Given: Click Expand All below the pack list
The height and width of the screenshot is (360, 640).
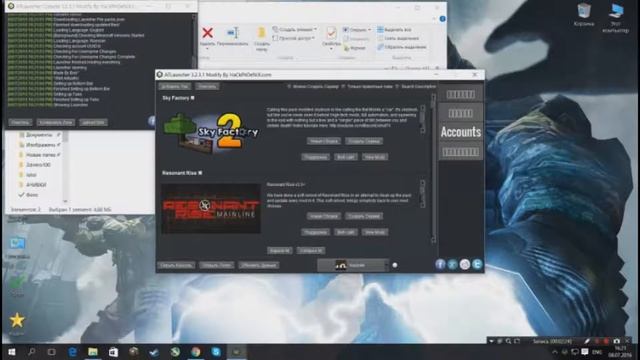Looking at the screenshot, I should (x=280, y=251).
